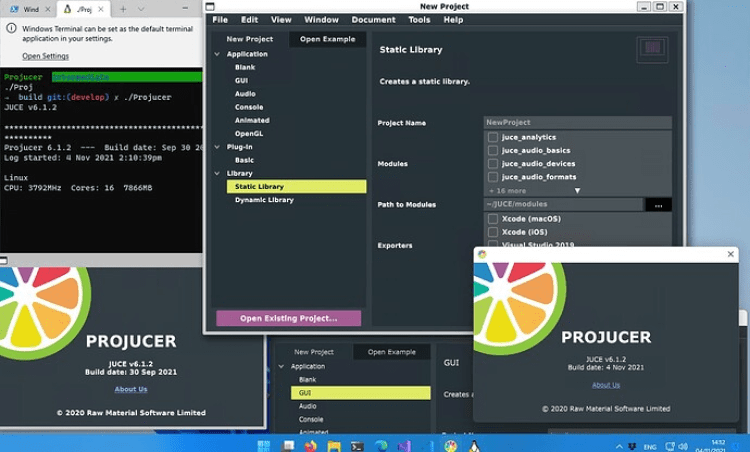Click About Us link in left Projucer splash

(131, 389)
